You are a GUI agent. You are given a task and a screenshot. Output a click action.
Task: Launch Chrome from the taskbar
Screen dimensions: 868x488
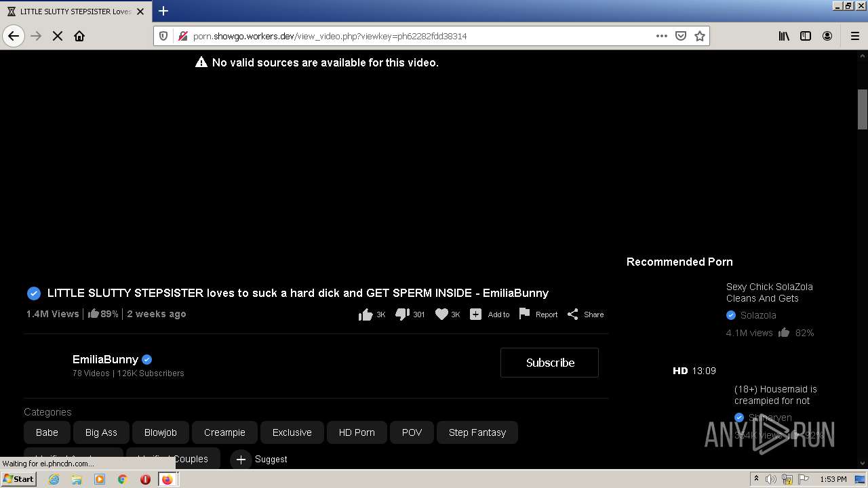point(123,479)
